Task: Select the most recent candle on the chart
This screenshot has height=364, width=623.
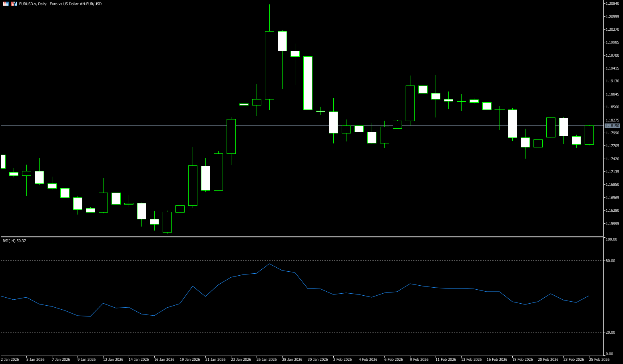Action: [x=589, y=135]
